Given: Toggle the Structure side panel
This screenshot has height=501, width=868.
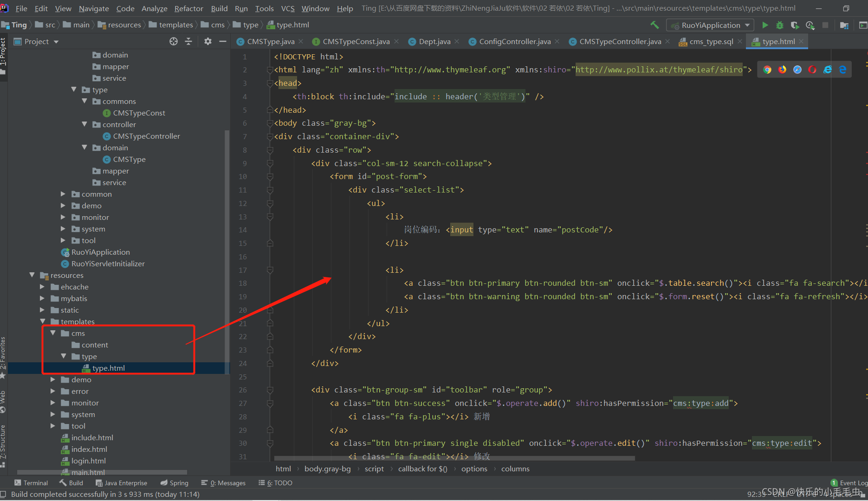Looking at the screenshot, I should pyautogui.click(x=3, y=443).
